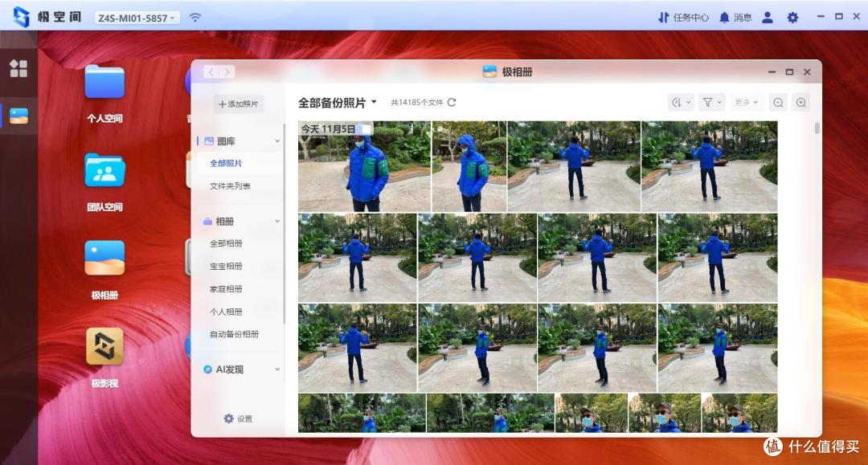Viewport: 868px width, 465px height.
Task: Click the 相册 album icon
Action: (208, 221)
